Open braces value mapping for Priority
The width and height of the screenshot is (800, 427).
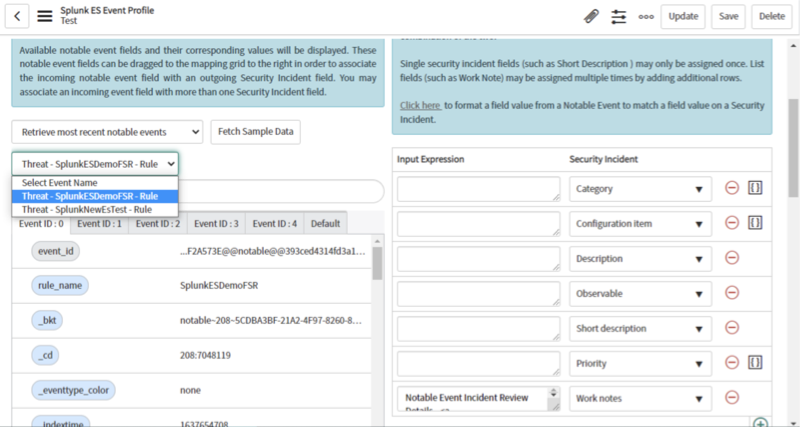tap(755, 363)
